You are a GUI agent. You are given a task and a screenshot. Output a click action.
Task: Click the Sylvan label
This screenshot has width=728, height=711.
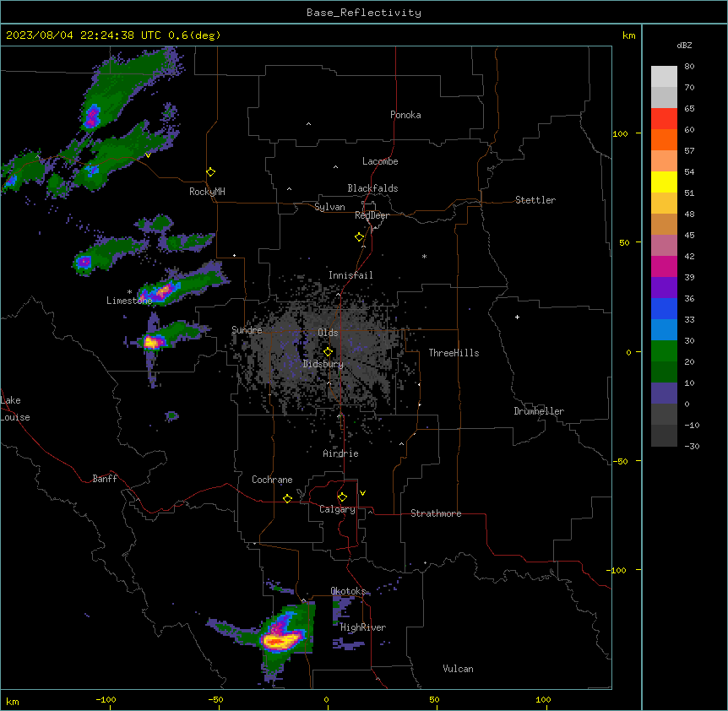[329, 207]
